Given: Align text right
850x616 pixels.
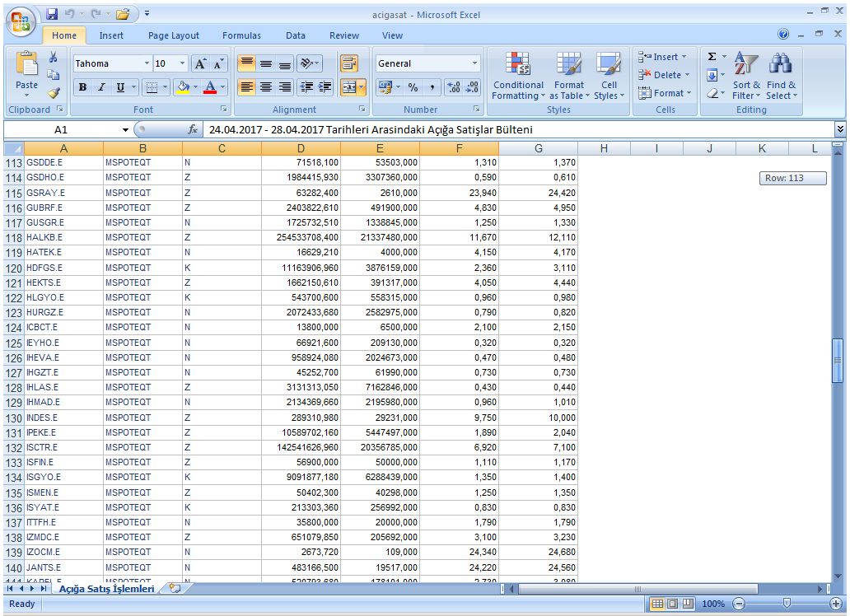Looking at the screenshot, I should (285, 87).
